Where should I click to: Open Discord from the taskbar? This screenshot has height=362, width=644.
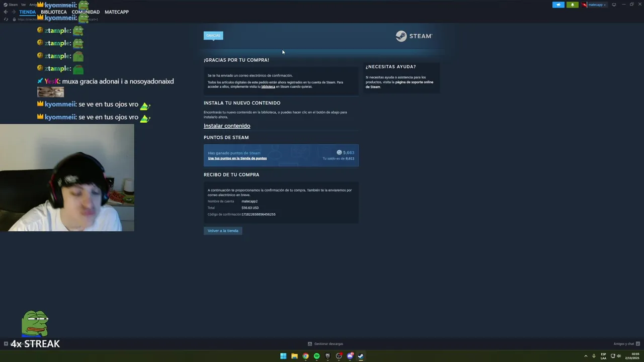pyautogui.click(x=350, y=356)
